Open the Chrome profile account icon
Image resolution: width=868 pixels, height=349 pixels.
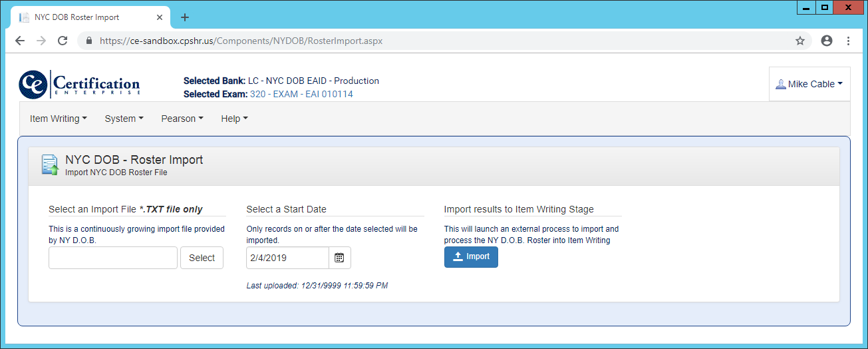(827, 41)
